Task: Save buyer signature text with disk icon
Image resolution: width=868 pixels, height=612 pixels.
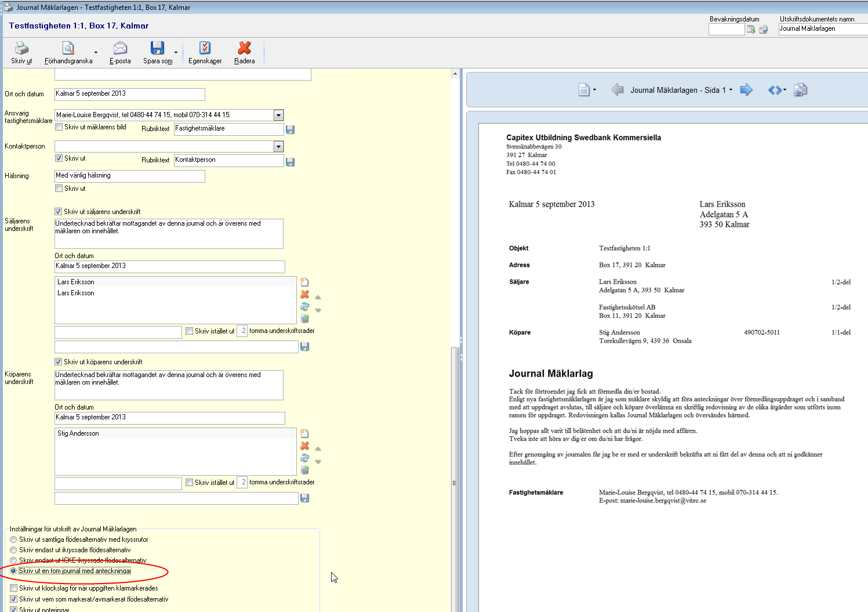Action: pos(304,498)
